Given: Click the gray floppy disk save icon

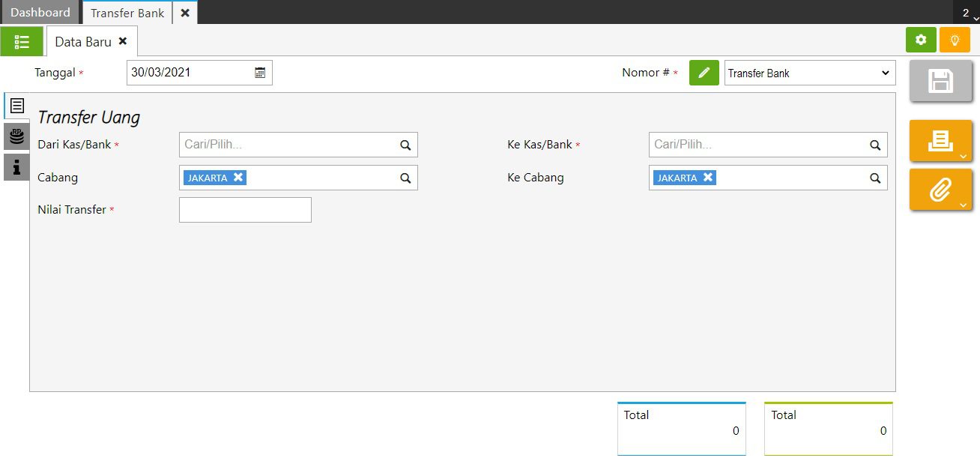Looking at the screenshot, I should coord(940,81).
